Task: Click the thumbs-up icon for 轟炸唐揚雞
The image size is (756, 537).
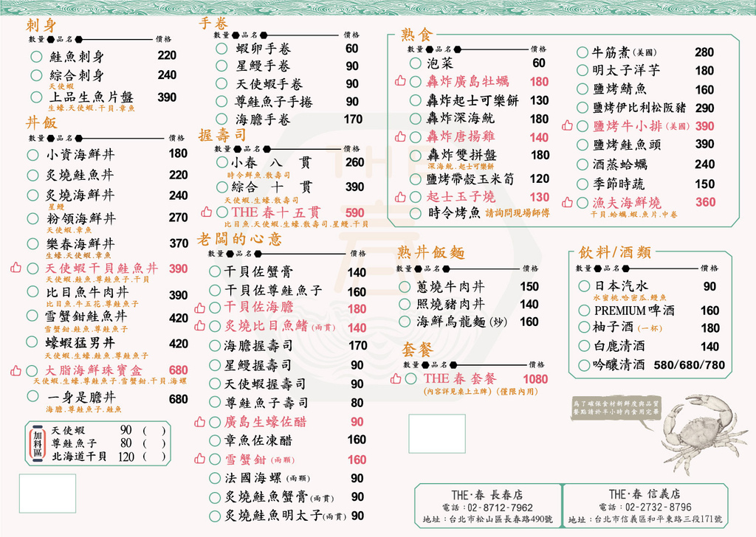Action: pos(400,136)
